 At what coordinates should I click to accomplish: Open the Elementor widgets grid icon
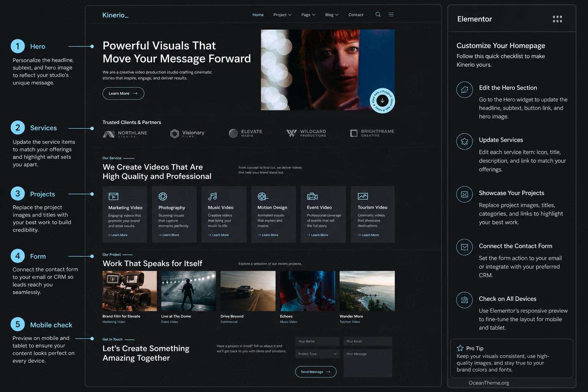(x=557, y=19)
